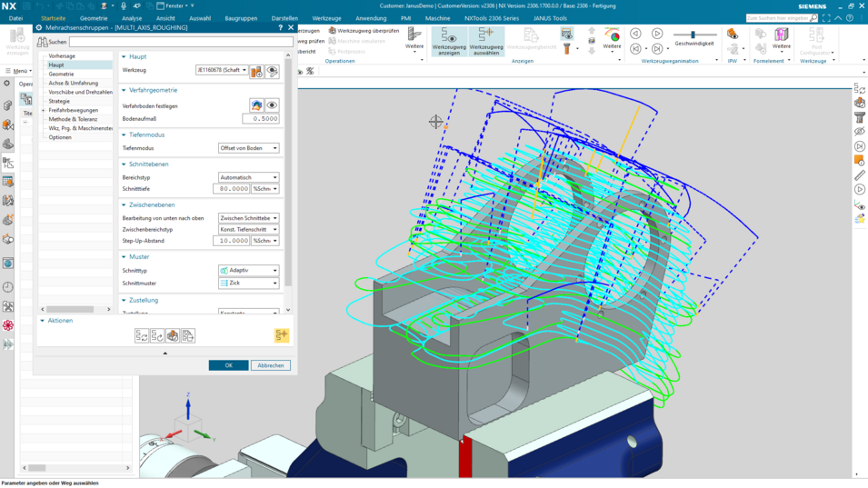
Task: Select Geometrie in the dialog tree
Action: point(61,75)
